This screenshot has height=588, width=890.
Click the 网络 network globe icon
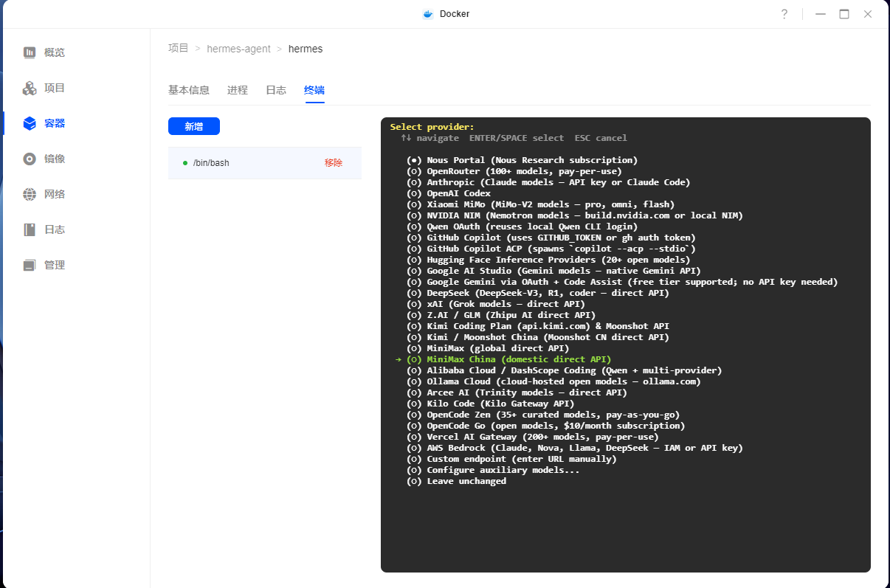pos(30,194)
